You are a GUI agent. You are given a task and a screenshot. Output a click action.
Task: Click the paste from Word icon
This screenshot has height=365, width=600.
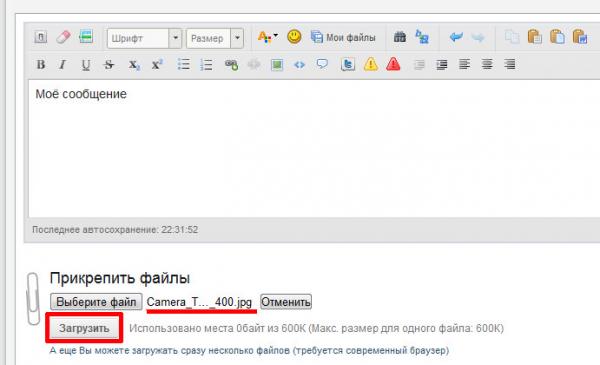point(580,37)
